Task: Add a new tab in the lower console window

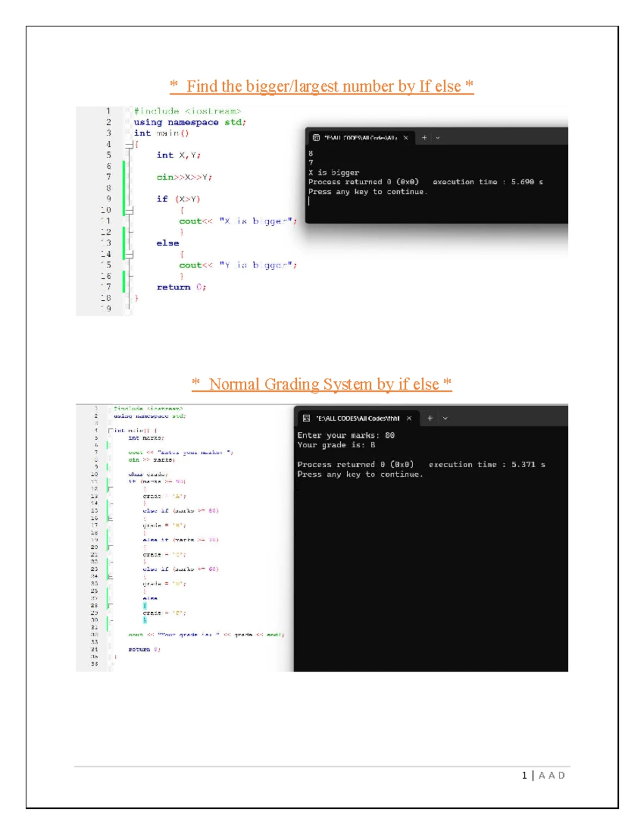Action: tap(430, 418)
